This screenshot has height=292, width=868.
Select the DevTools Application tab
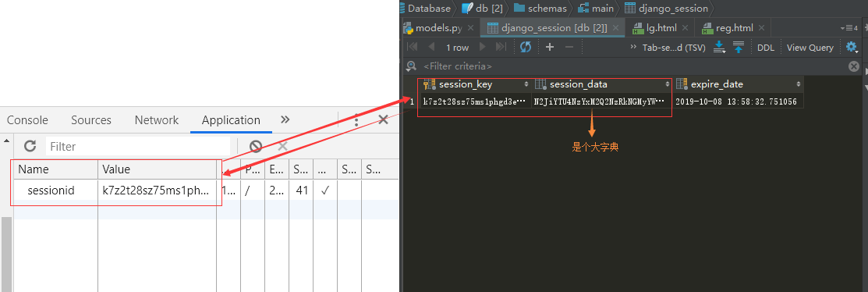pos(231,119)
